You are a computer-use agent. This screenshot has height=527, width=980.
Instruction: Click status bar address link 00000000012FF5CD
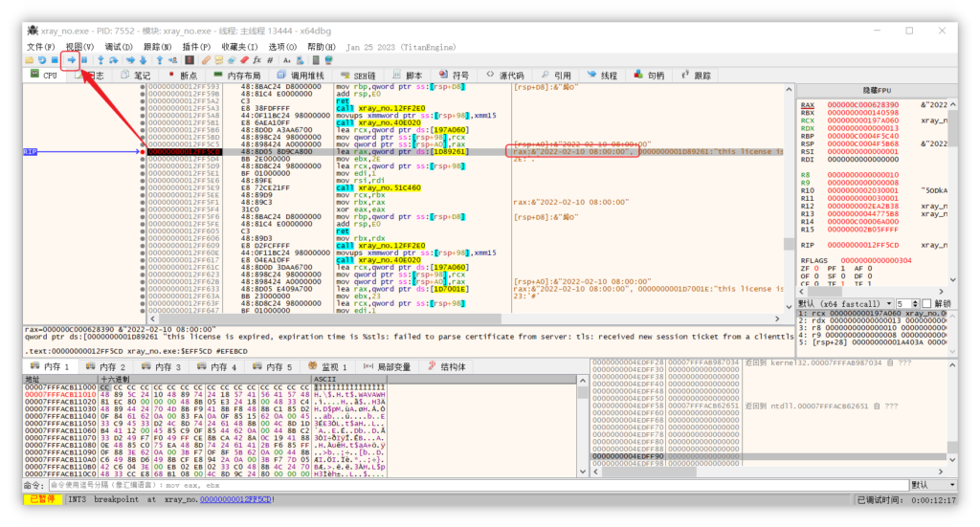(235, 499)
